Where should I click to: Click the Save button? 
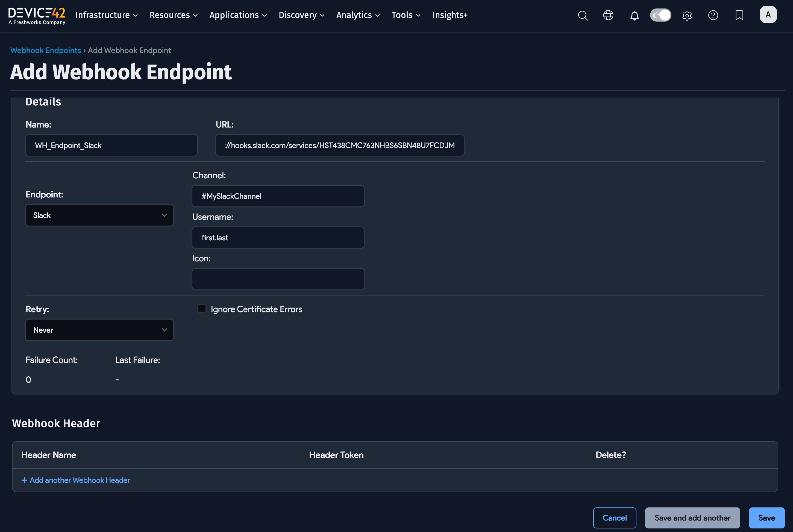coord(766,518)
